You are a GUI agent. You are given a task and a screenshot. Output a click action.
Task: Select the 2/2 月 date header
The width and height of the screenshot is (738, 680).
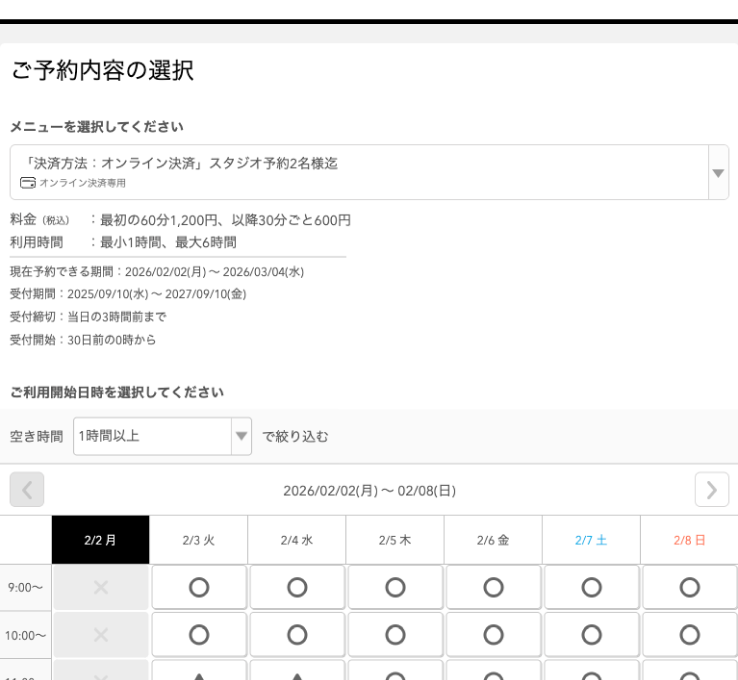point(101,540)
